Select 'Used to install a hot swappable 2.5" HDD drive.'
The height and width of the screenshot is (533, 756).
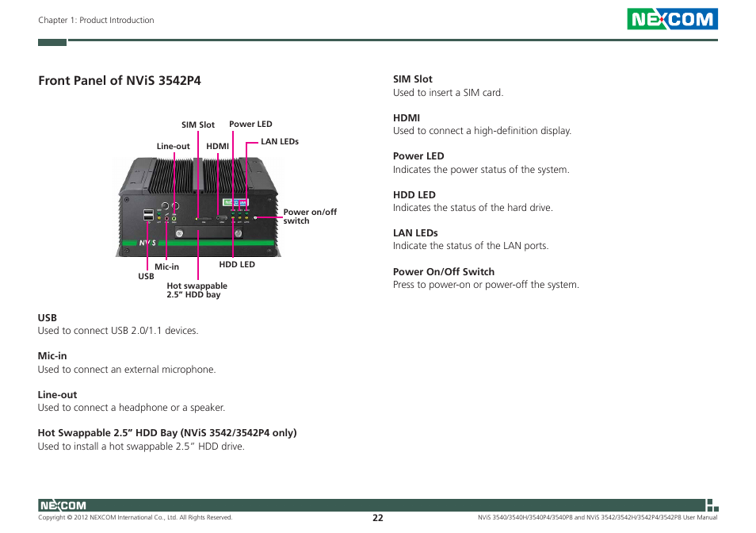point(141,447)
